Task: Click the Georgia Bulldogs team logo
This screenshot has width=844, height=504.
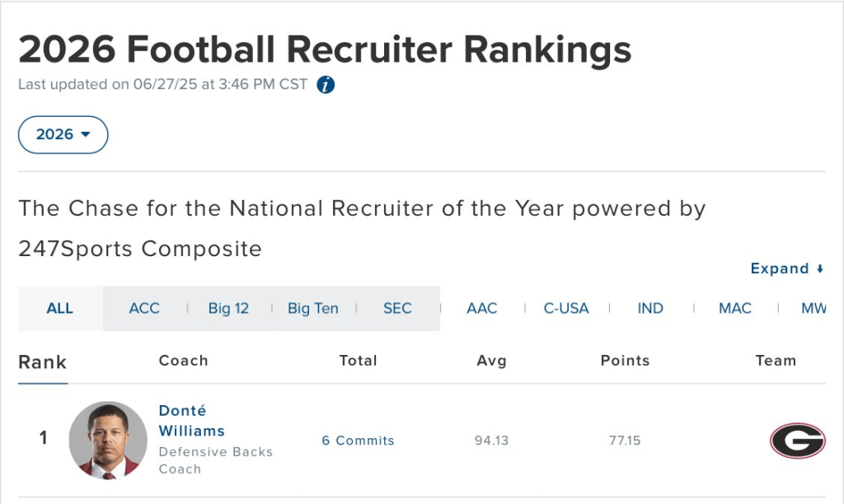Action: [797, 441]
